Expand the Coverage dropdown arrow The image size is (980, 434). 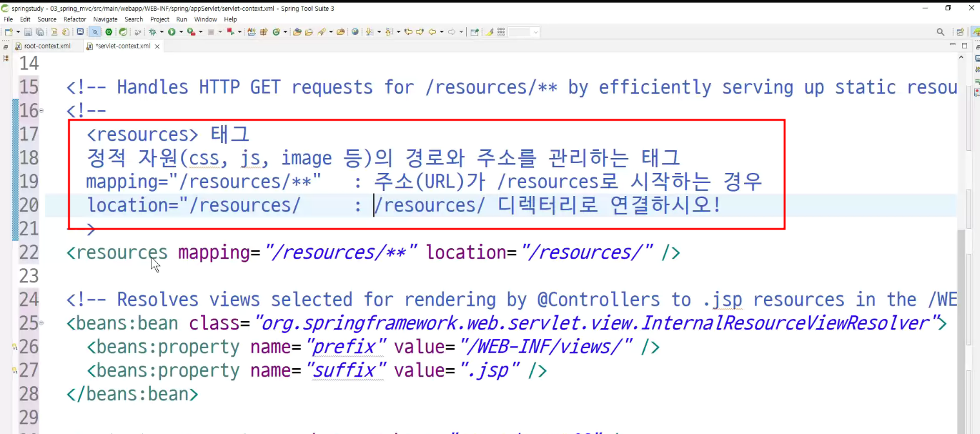coord(201,32)
